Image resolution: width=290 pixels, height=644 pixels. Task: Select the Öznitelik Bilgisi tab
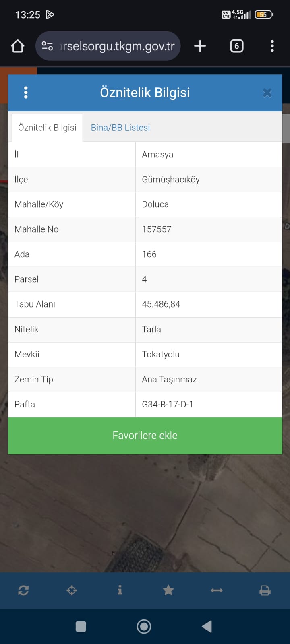coord(47,128)
